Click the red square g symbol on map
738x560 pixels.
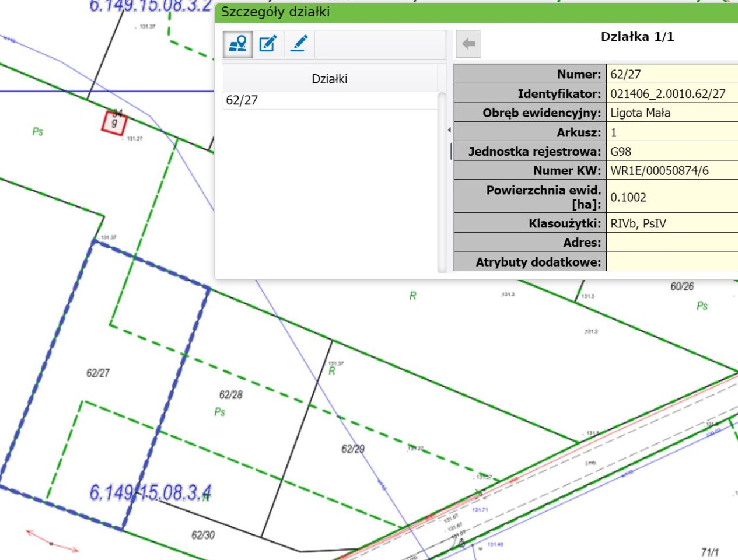pyautogui.click(x=114, y=123)
